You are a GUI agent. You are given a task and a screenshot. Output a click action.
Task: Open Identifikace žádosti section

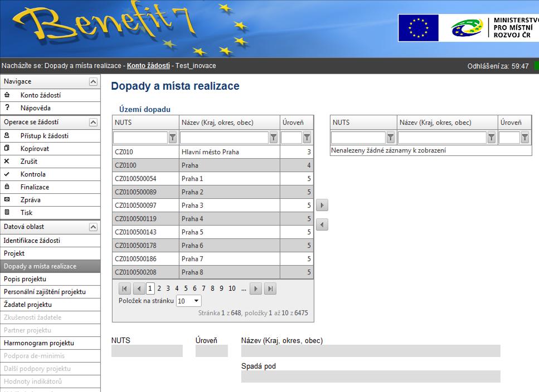(x=50, y=241)
